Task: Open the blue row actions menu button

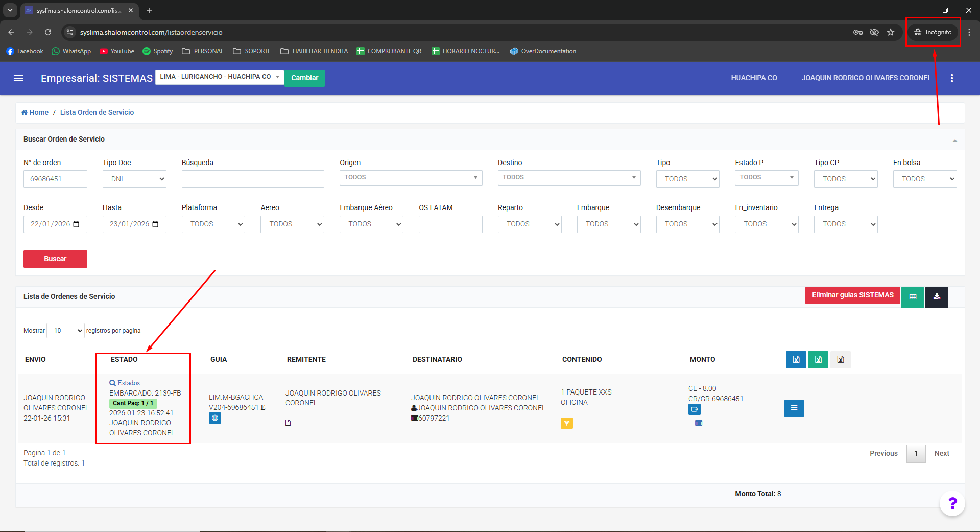Action: [794, 408]
